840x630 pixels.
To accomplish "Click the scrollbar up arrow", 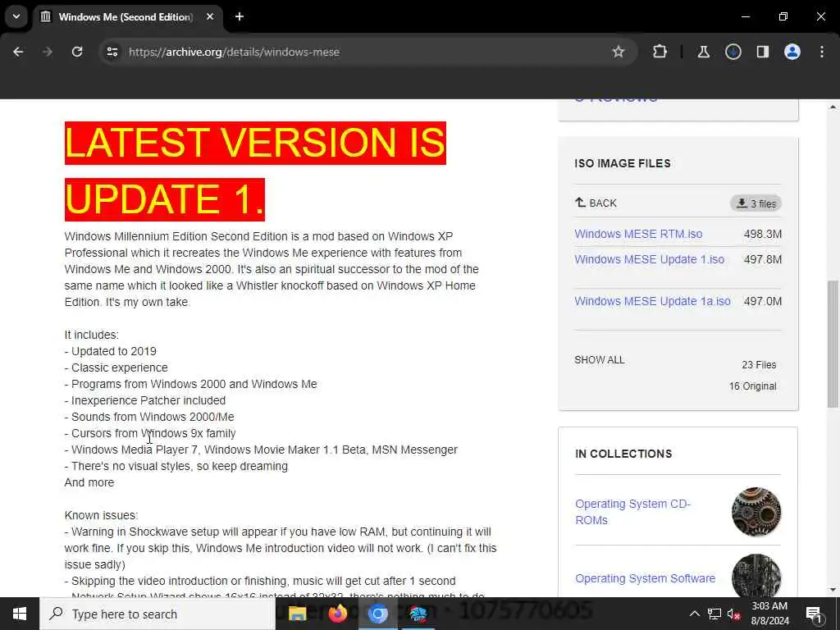I will (x=833, y=107).
